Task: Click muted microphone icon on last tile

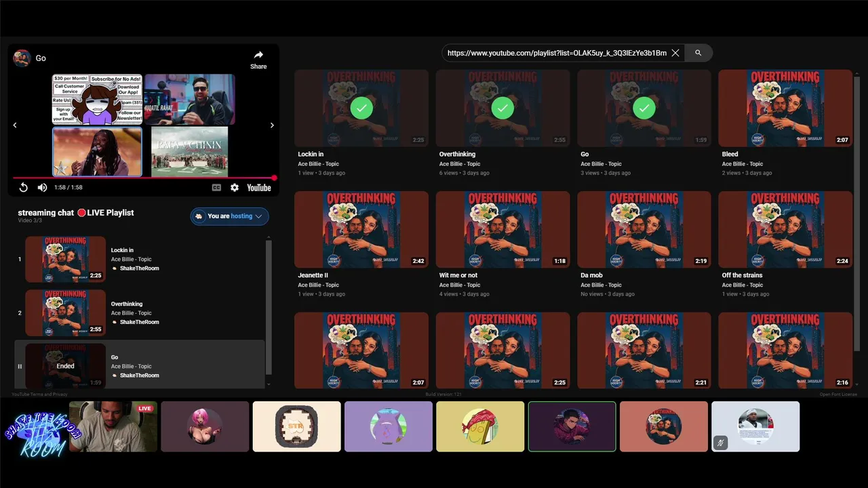Action: point(720,443)
